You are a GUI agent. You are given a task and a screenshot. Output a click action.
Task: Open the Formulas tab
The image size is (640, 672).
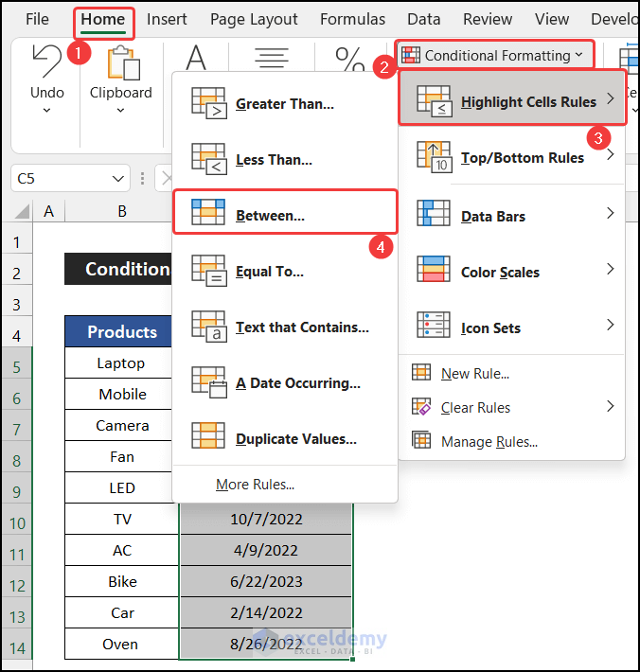click(352, 19)
